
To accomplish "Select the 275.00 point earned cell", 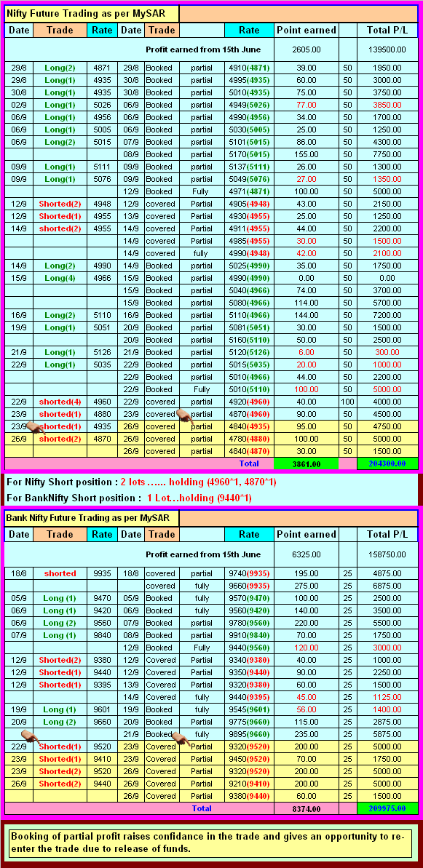I will pos(307,586).
